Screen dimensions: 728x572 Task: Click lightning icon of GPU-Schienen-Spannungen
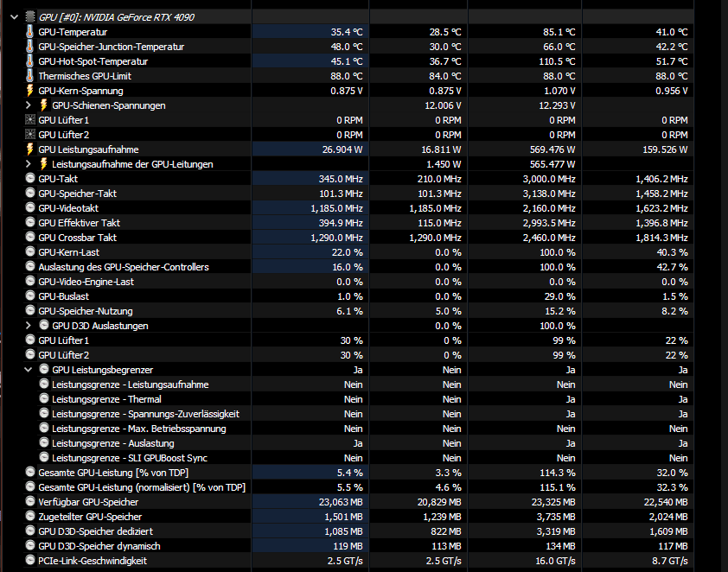click(43, 105)
